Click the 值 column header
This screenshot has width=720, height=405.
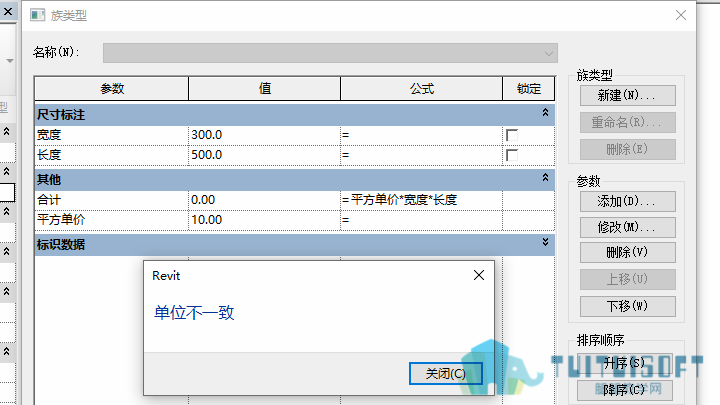(x=264, y=89)
